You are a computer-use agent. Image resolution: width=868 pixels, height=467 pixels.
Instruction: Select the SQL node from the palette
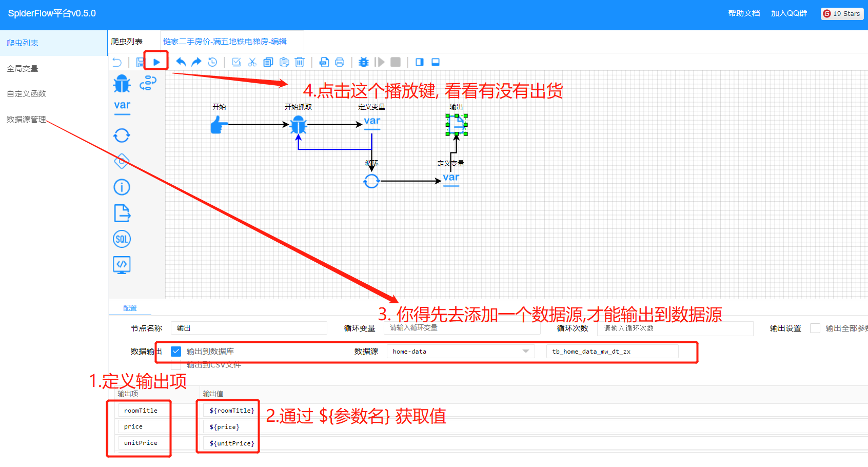[x=122, y=239]
